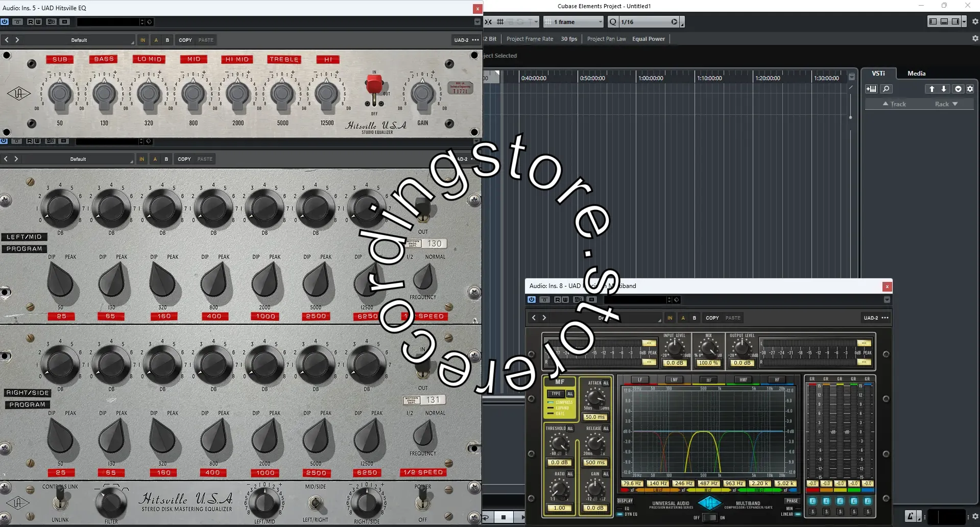Click TYPE button in Multiband MF section
The image size is (980, 527).
click(x=556, y=394)
